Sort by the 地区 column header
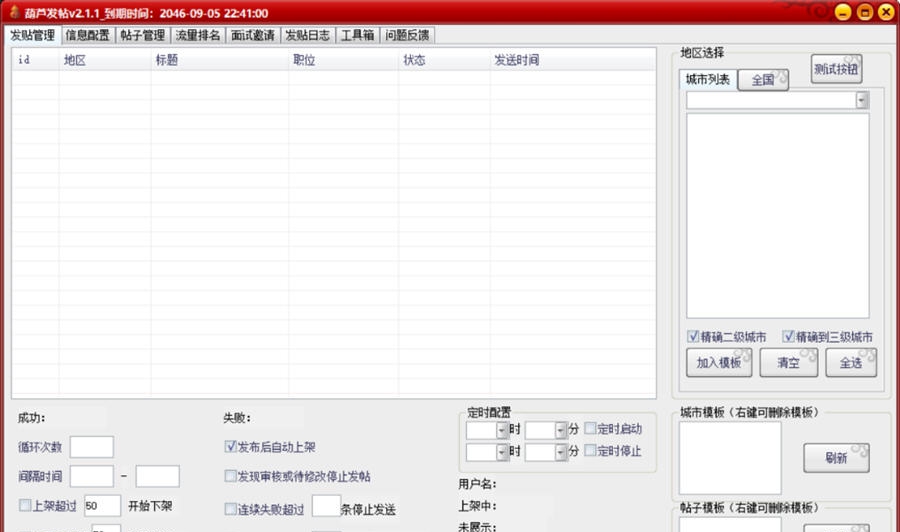The image size is (900, 532). tap(104, 60)
